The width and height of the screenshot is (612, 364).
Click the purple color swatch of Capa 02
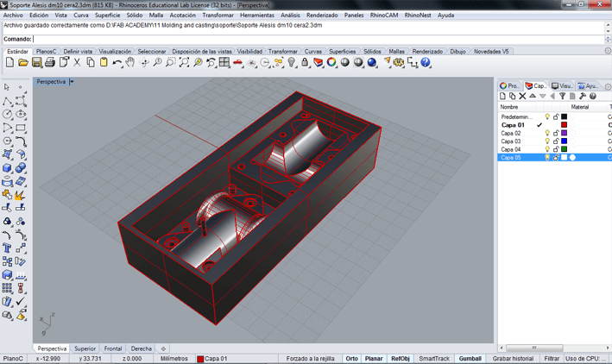click(564, 133)
